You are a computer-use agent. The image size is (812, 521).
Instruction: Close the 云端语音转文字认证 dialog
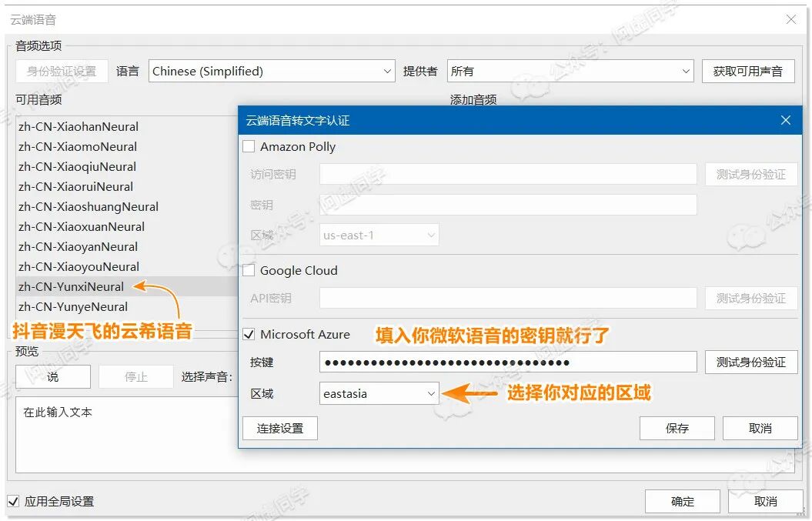click(x=786, y=120)
